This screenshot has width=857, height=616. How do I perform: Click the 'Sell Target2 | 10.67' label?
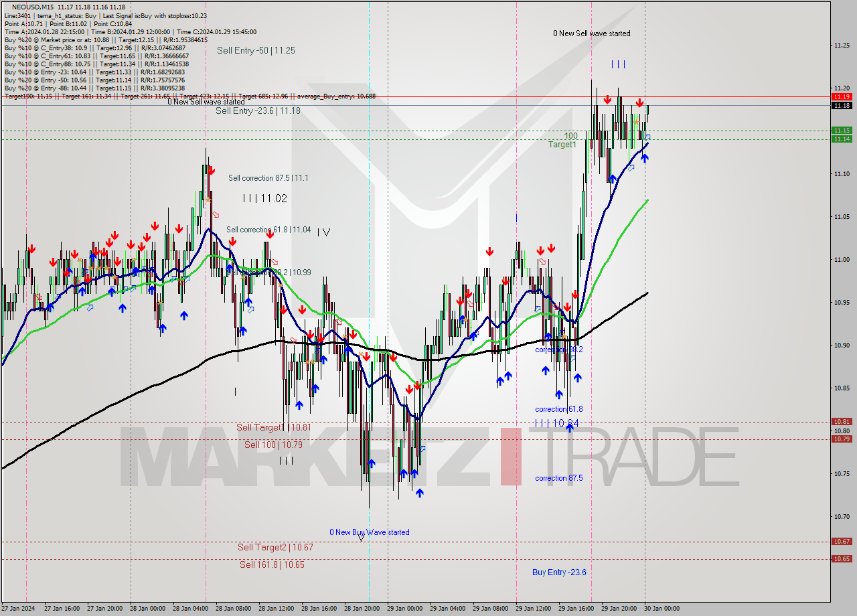[275, 547]
